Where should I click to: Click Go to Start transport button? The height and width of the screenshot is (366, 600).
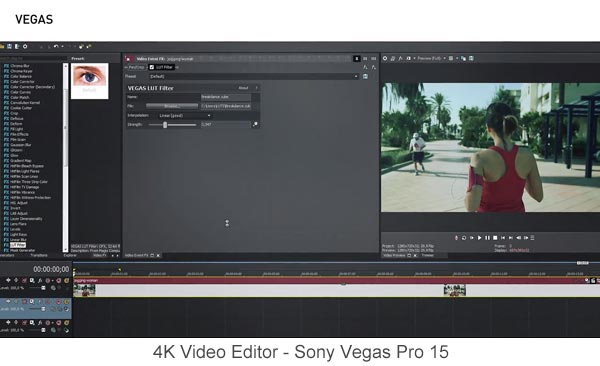[503, 238]
